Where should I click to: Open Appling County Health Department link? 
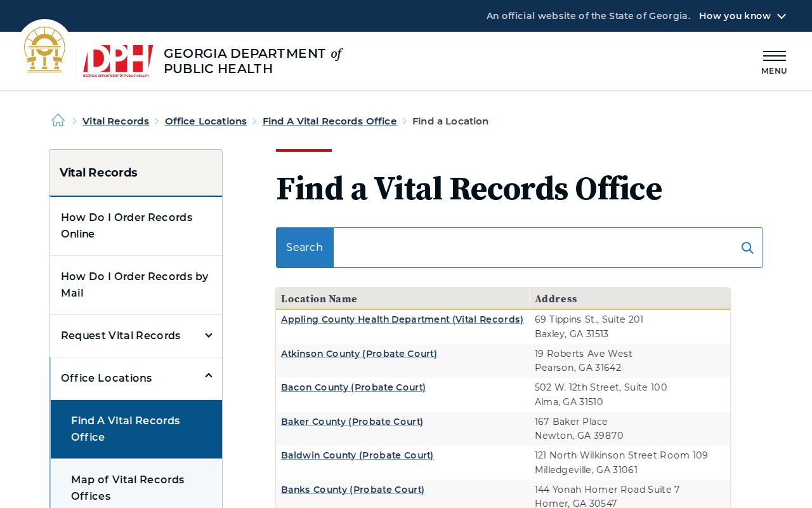[x=402, y=319]
